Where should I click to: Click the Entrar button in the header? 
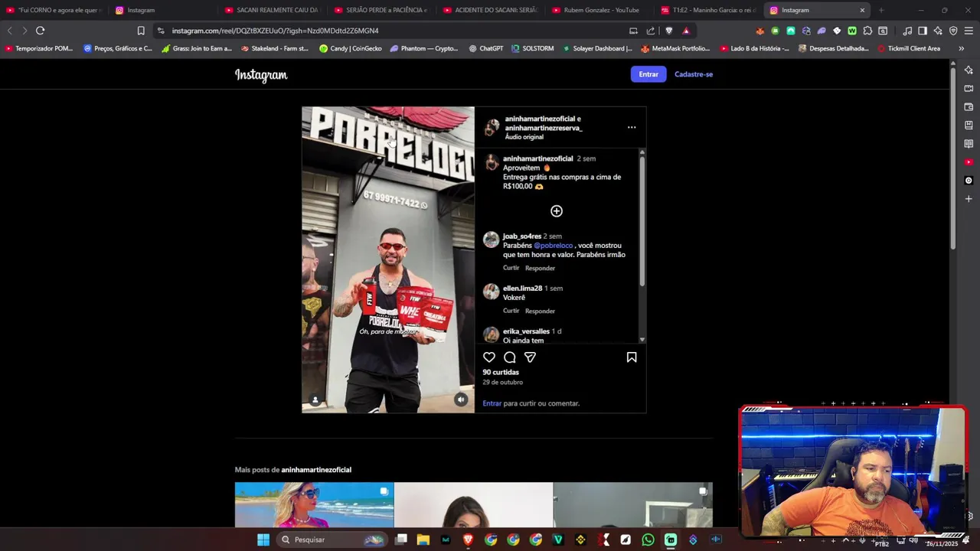click(648, 74)
